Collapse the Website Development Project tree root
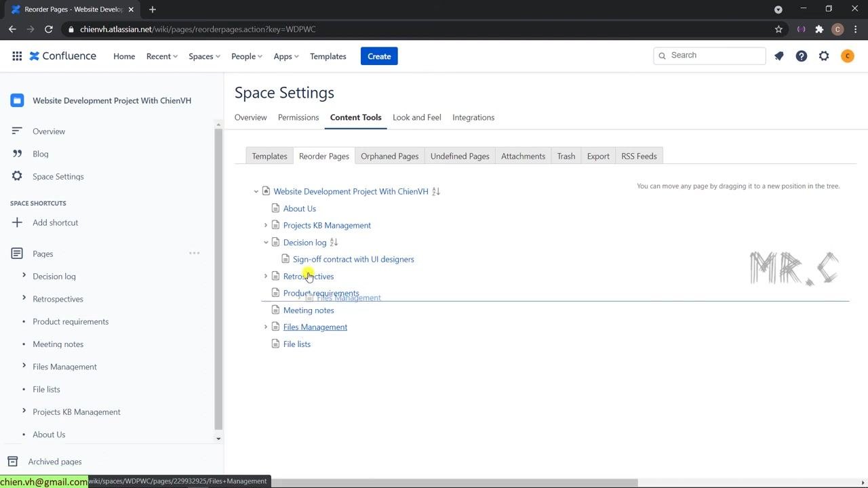This screenshot has width=868, height=488. coord(256,192)
